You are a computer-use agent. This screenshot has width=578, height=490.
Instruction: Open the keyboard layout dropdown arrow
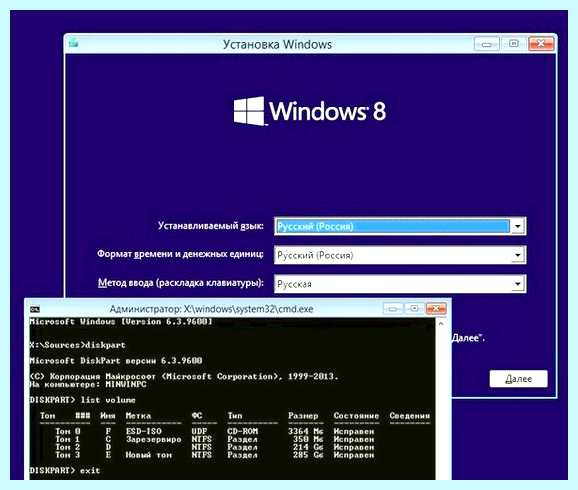tap(518, 284)
